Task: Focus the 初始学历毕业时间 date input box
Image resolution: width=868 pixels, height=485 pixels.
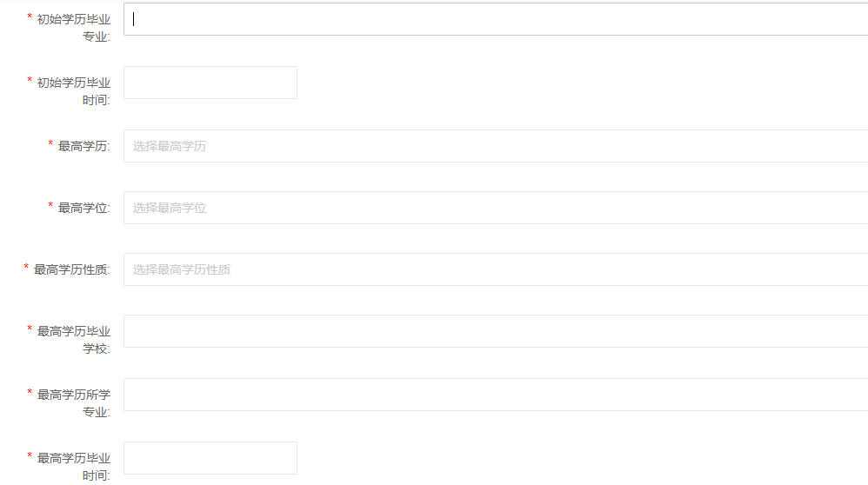Action: click(x=210, y=83)
